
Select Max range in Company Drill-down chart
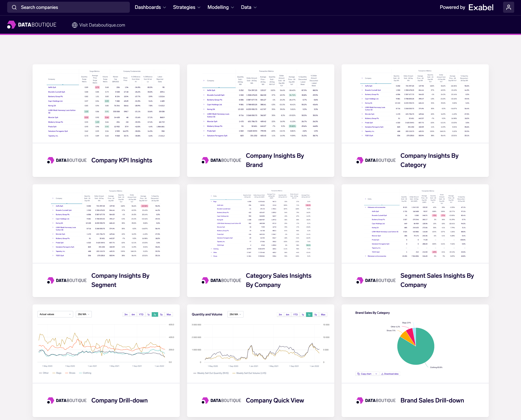tap(169, 314)
